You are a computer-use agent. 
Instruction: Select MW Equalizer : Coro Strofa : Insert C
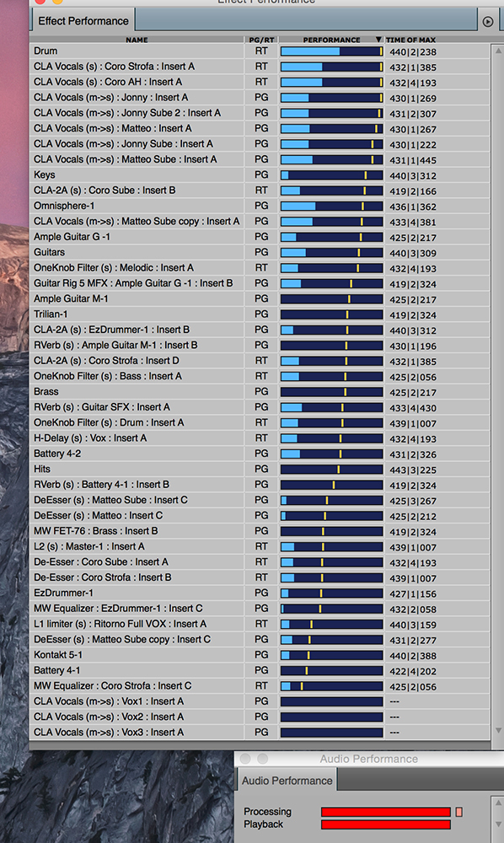[113, 686]
